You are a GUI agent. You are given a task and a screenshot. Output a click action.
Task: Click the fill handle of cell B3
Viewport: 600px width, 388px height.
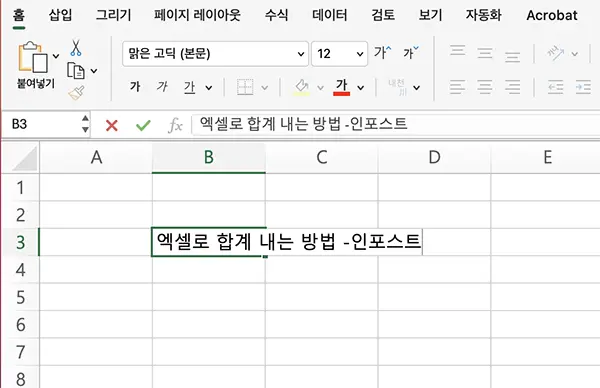(x=265, y=256)
